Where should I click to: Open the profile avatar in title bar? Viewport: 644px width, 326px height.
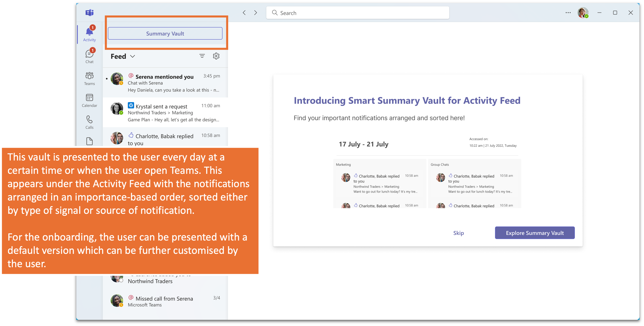coord(583,13)
